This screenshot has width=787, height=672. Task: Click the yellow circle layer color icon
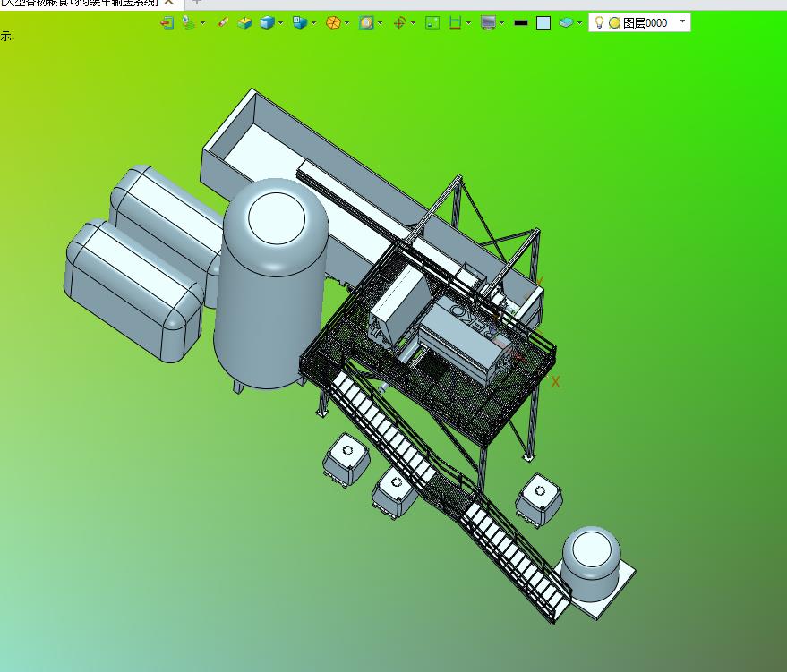pyautogui.click(x=614, y=22)
